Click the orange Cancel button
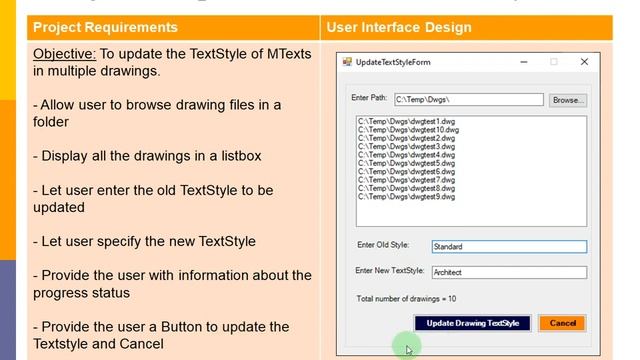The image size is (640, 360). click(x=562, y=323)
